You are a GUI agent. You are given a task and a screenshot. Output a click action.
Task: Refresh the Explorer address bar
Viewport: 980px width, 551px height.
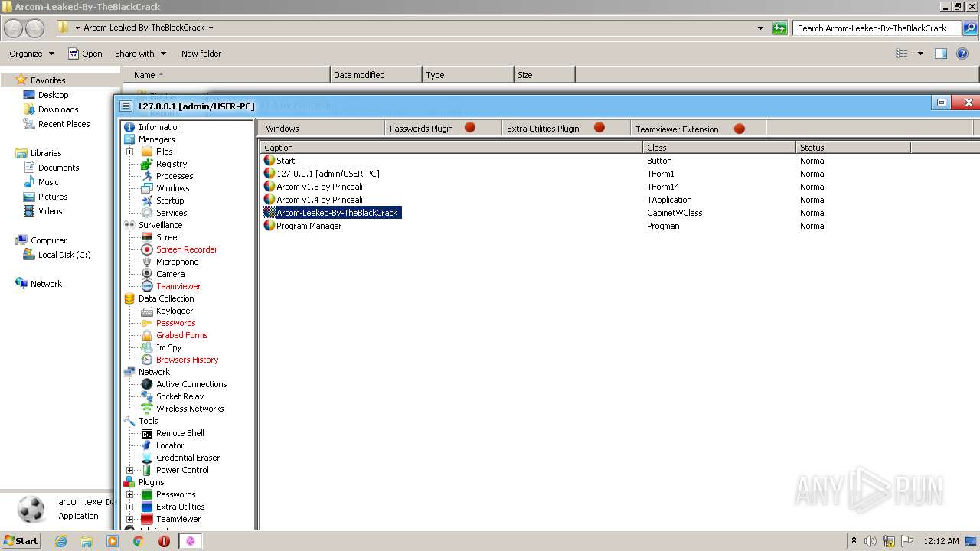tap(779, 28)
